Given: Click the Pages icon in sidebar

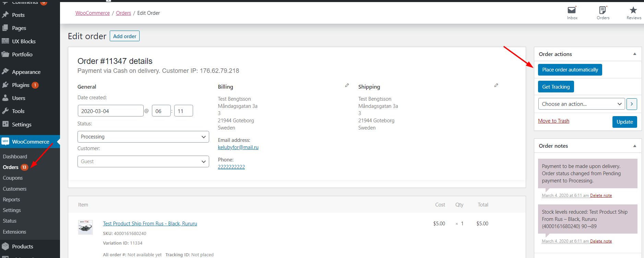Looking at the screenshot, I should (5, 28).
